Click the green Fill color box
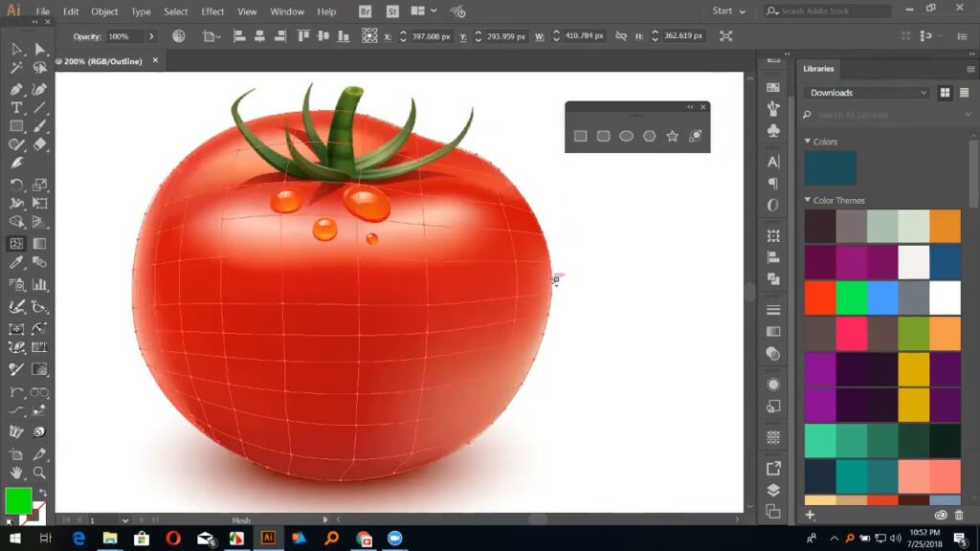Image resolution: width=980 pixels, height=551 pixels. (x=18, y=501)
